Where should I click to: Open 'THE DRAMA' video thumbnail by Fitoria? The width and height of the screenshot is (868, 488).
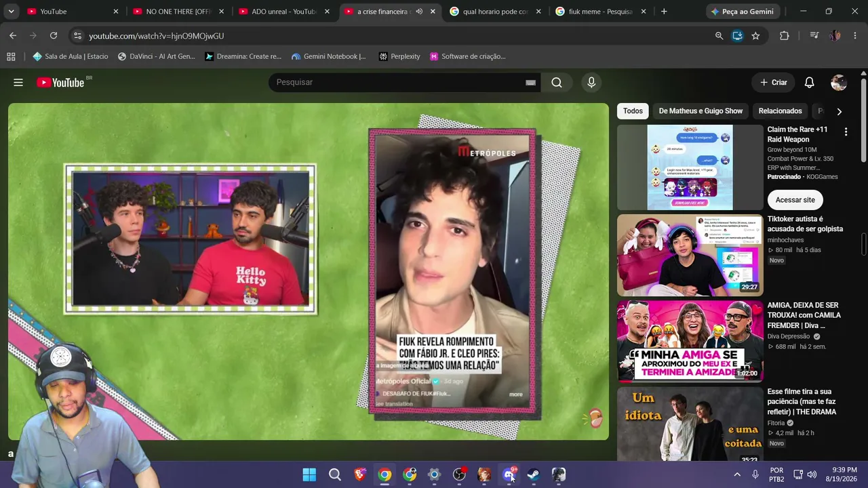[x=690, y=425]
